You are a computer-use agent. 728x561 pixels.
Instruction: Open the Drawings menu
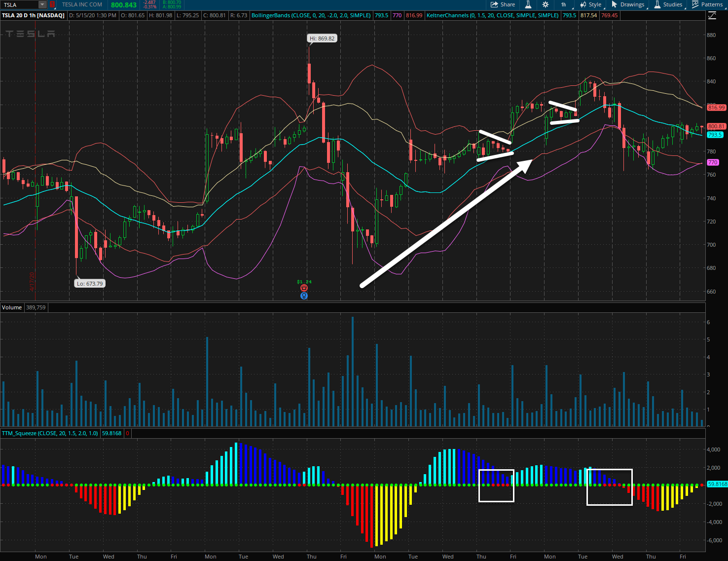click(627, 4)
